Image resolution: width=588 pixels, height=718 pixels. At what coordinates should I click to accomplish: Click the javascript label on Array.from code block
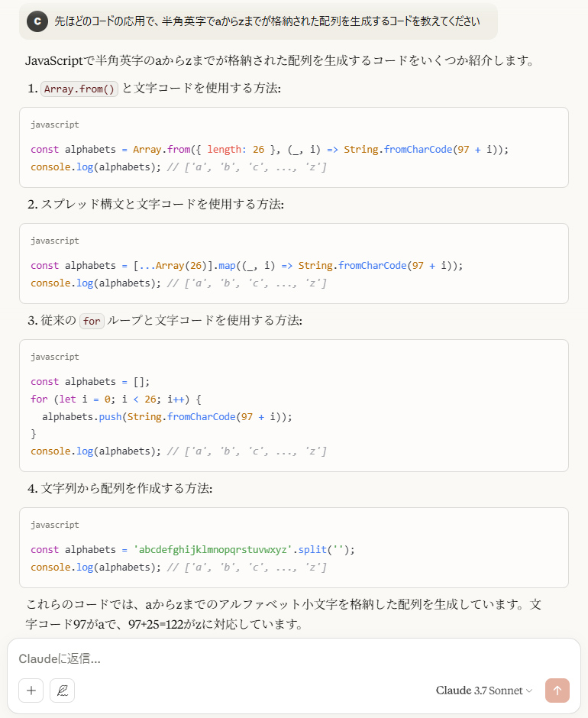pyautogui.click(x=54, y=125)
